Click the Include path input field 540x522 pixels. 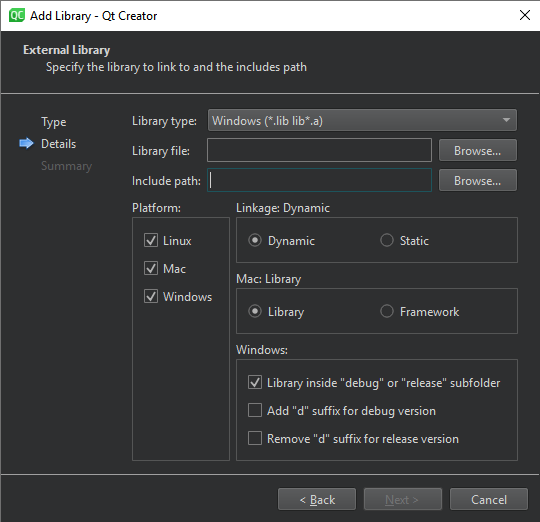pos(319,180)
